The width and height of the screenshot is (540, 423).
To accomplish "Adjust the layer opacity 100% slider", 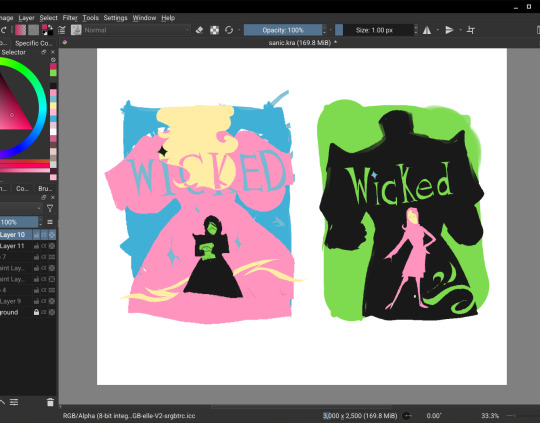I will point(19,222).
